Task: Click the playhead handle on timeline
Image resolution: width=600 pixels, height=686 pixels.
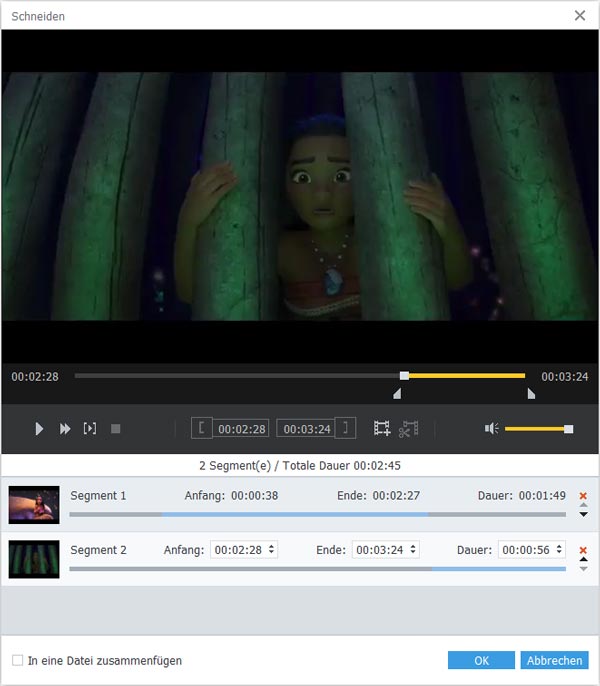Action: [x=404, y=376]
